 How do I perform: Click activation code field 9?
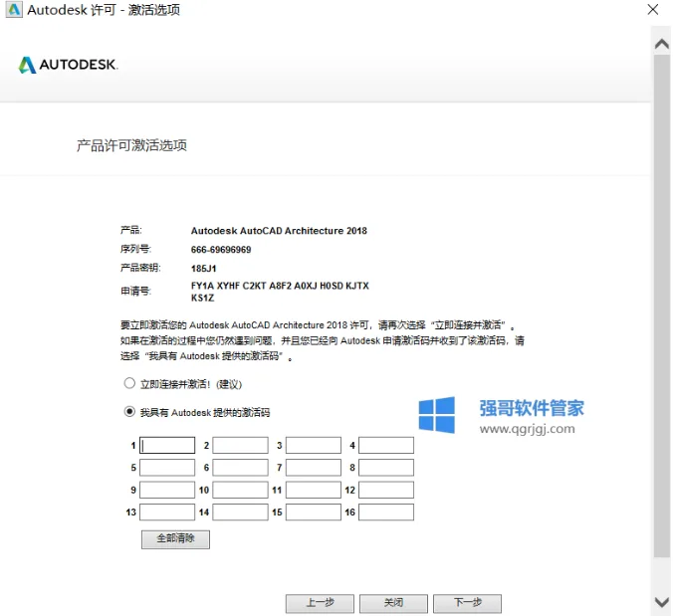(x=167, y=490)
